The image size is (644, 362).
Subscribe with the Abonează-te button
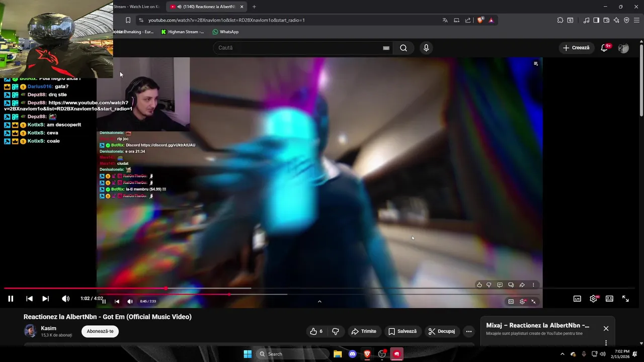100,331
